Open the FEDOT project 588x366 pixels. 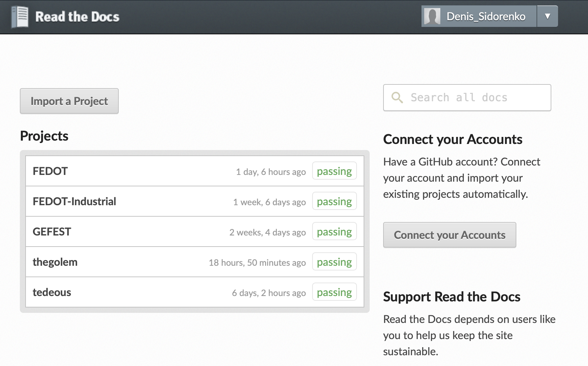pyautogui.click(x=50, y=171)
